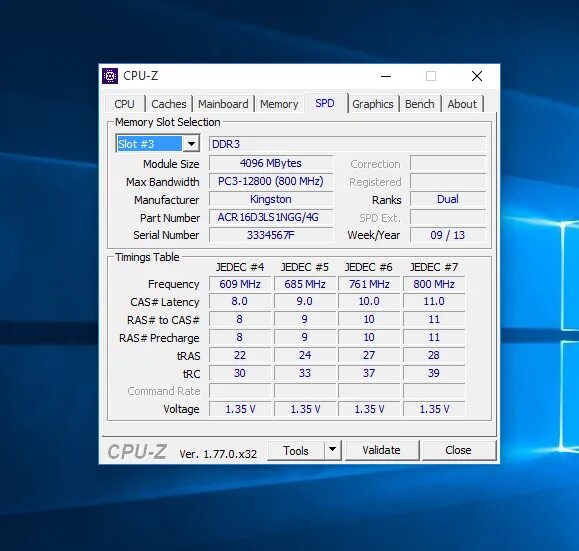579x551 pixels.
Task: Select the serial number 3334567F
Action: (x=271, y=235)
